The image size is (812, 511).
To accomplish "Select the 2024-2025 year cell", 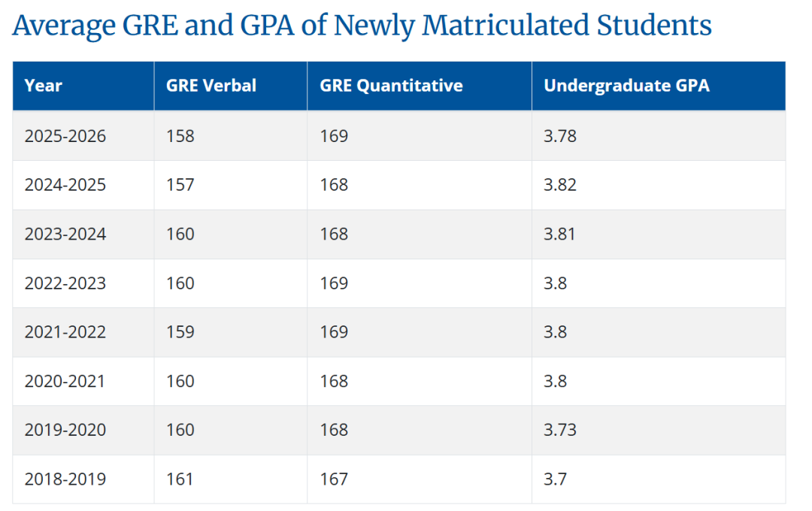I will (65, 185).
